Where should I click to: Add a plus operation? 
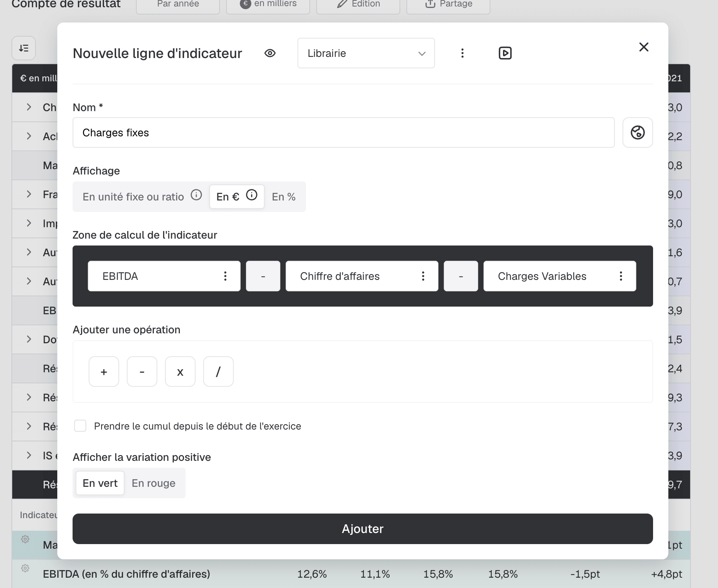point(104,372)
